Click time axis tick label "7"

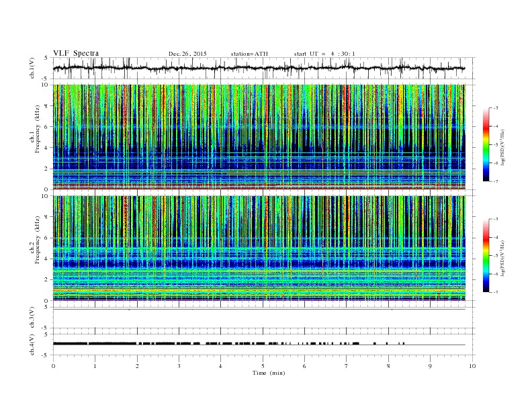click(347, 366)
